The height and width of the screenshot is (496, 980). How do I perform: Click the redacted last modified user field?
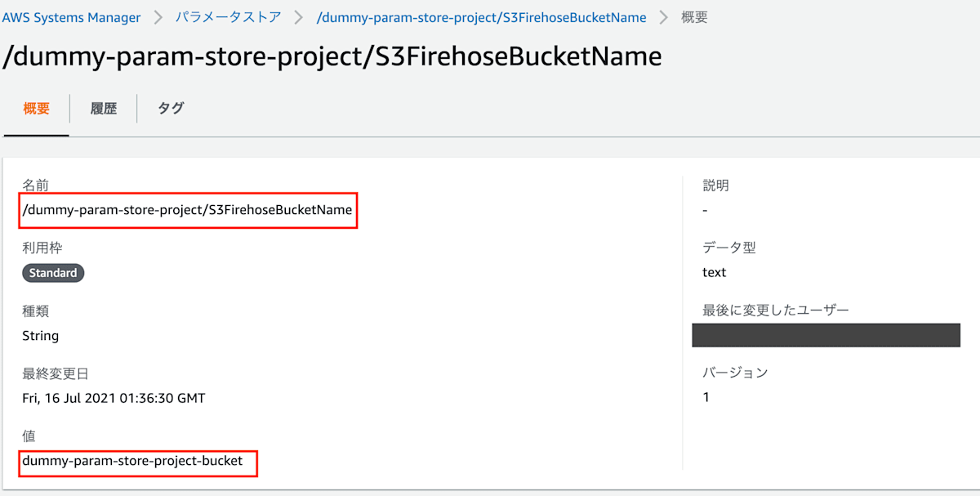pyautogui.click(x=826, y=335)
